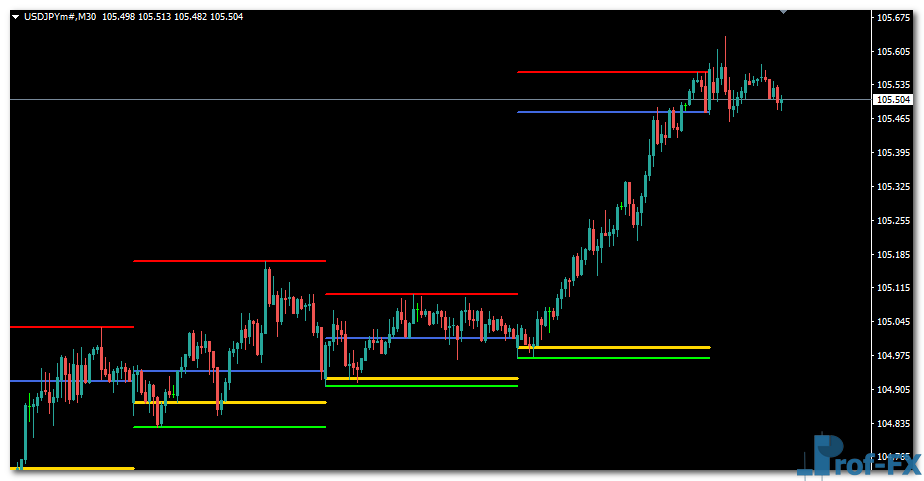Click the USDJPYm#,M30 symbol label
The width and height of the screenshot is (924, 481).
click(x=60, y=17)
